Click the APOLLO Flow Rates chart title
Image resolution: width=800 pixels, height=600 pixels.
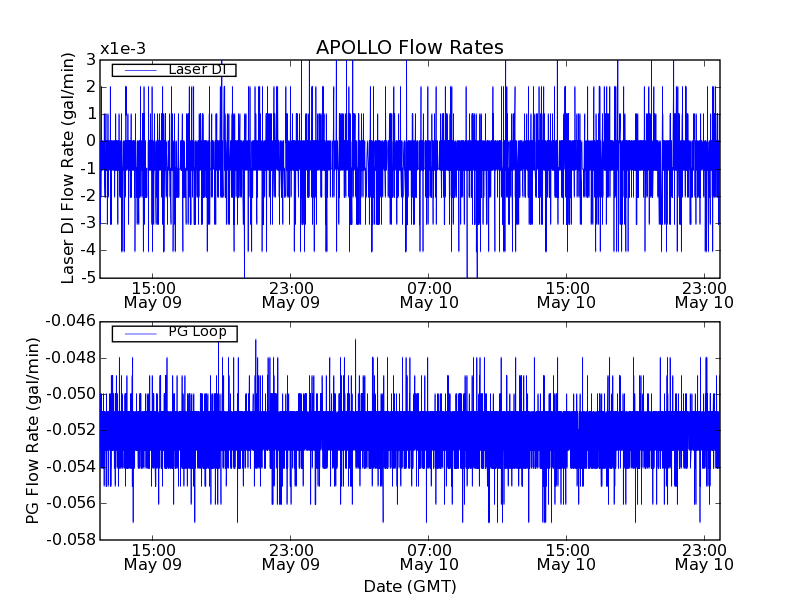409,48
